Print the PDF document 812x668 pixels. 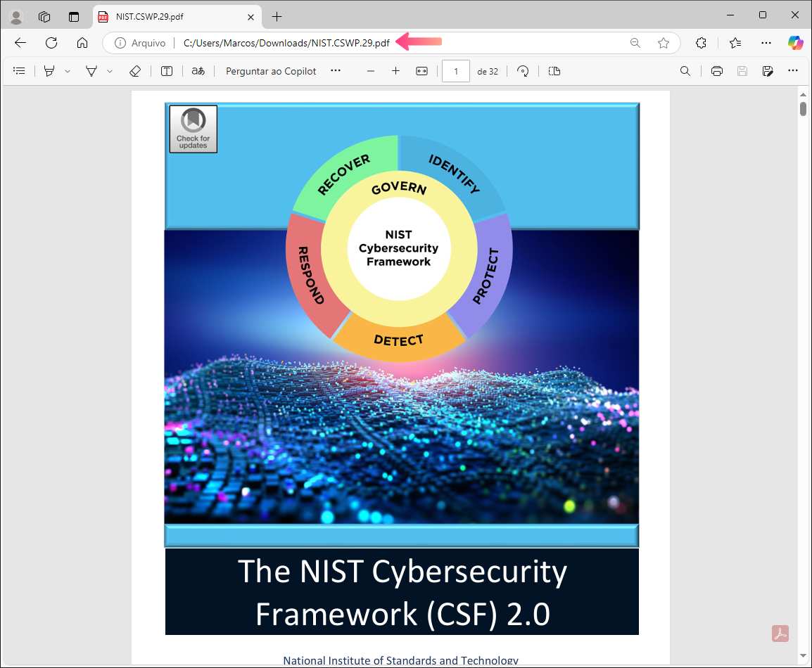(x=717, y=72)
